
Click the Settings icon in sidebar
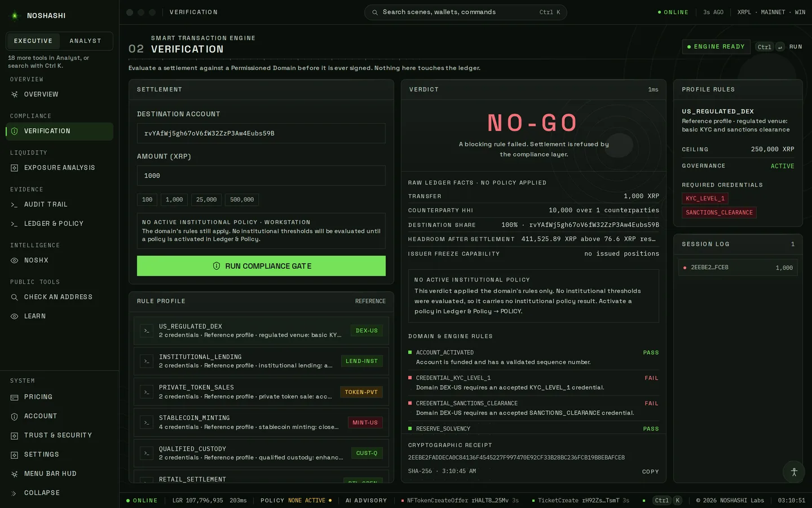15,454
